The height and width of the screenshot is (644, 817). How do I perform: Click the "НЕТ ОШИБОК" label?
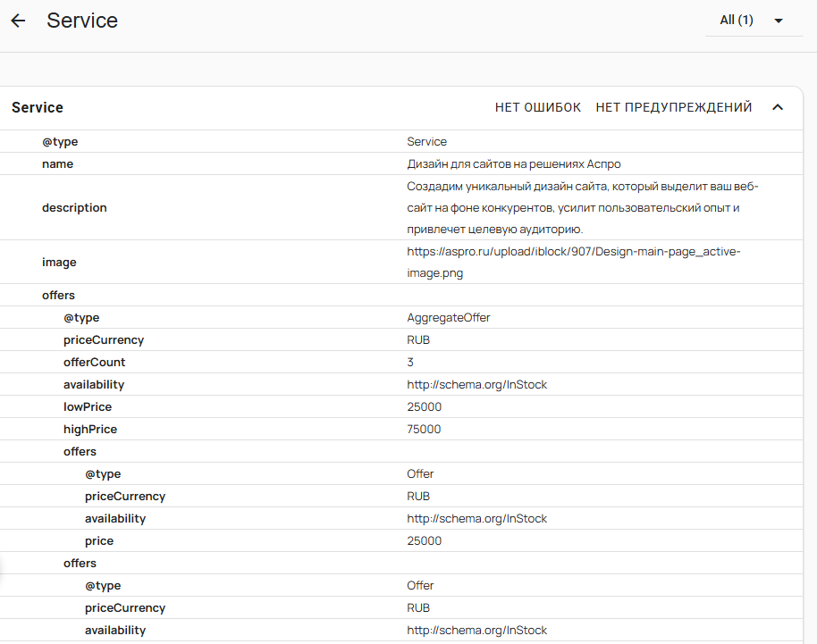click(x=536, y=106)
